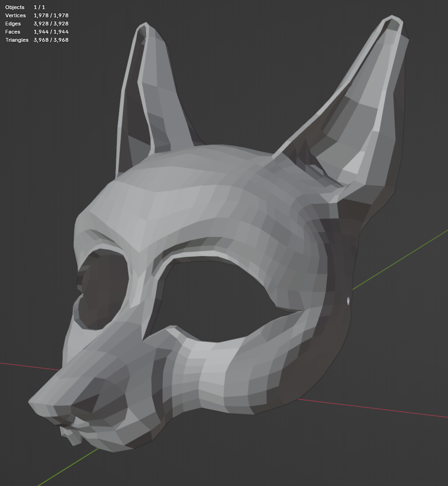Click the Objects statistic label
Screen dimensions: 448x486
pyautogui.click(x=14, y=7)
